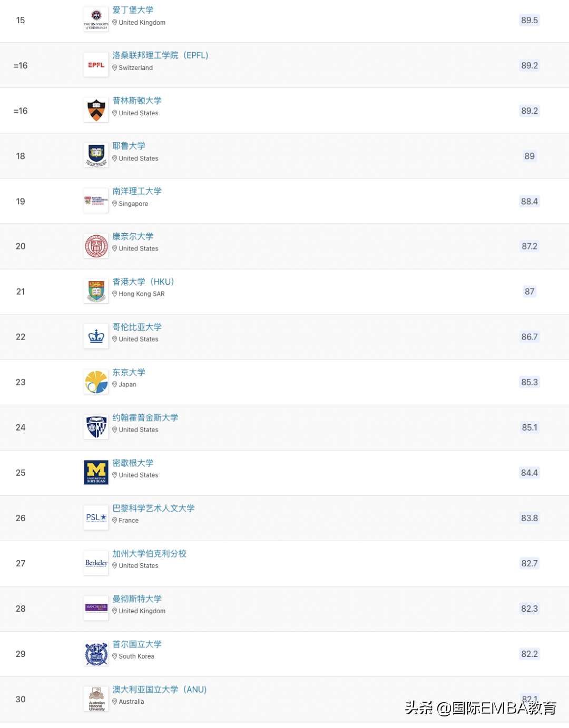Click the Yale University crest
The width and height of the screenshot is (569, 728).
pos(96,156)
